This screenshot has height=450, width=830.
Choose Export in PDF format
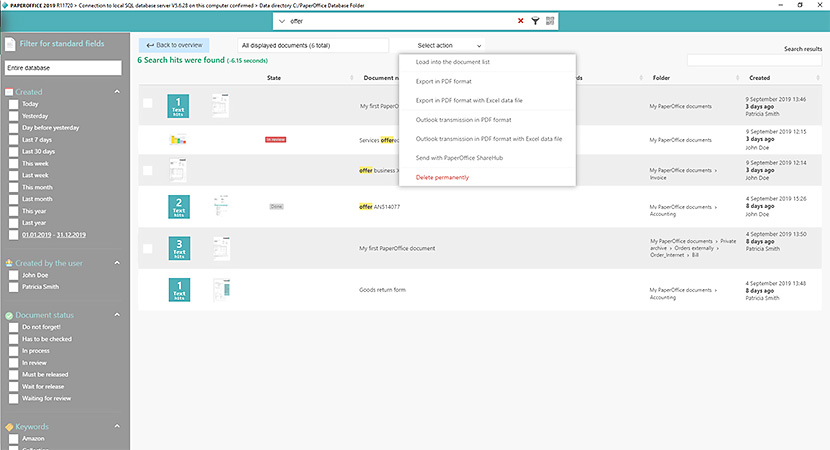444,82
